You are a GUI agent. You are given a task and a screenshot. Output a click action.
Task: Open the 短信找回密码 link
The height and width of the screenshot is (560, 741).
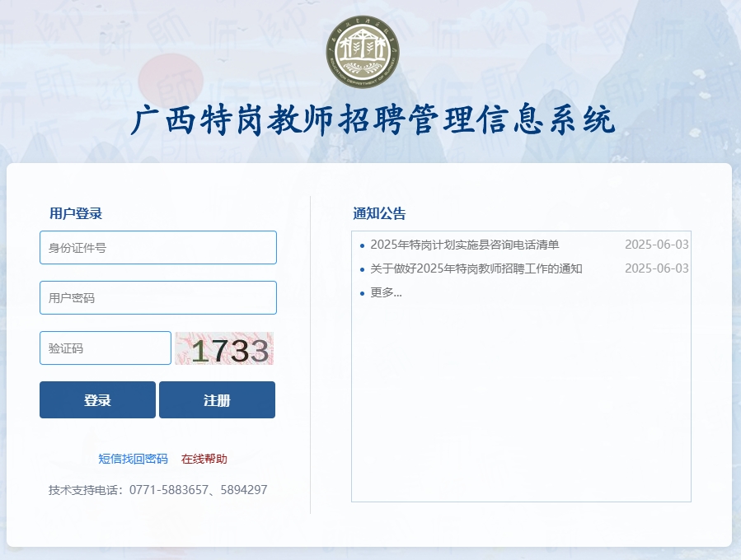[x=133, y=459]
